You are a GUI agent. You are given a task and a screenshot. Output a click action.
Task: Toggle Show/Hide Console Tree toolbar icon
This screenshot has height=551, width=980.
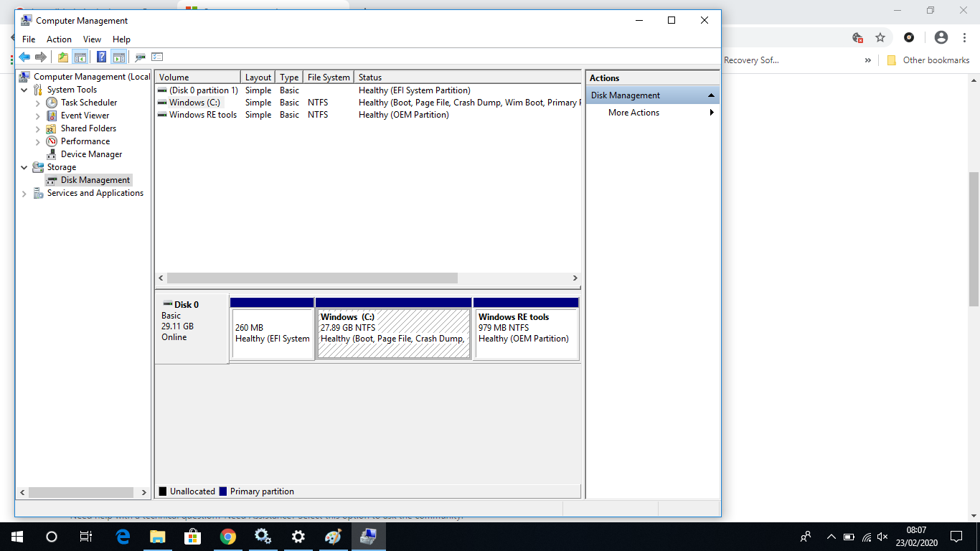[80, 57]
